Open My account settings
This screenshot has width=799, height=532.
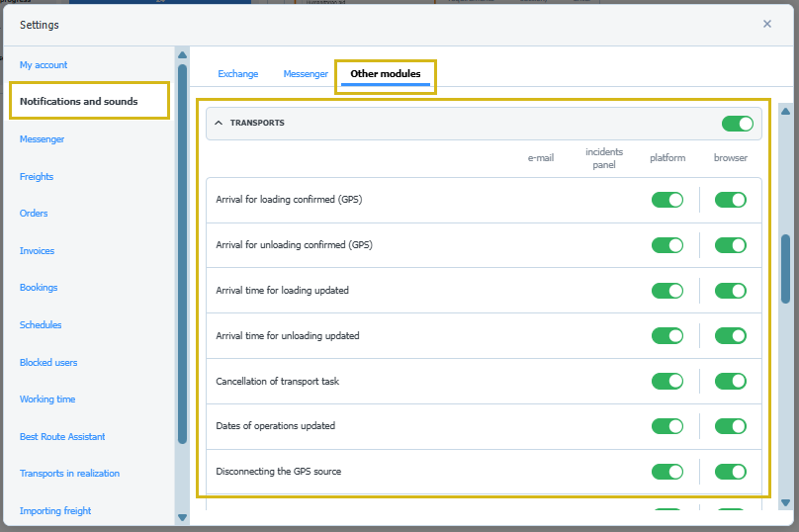44,65
